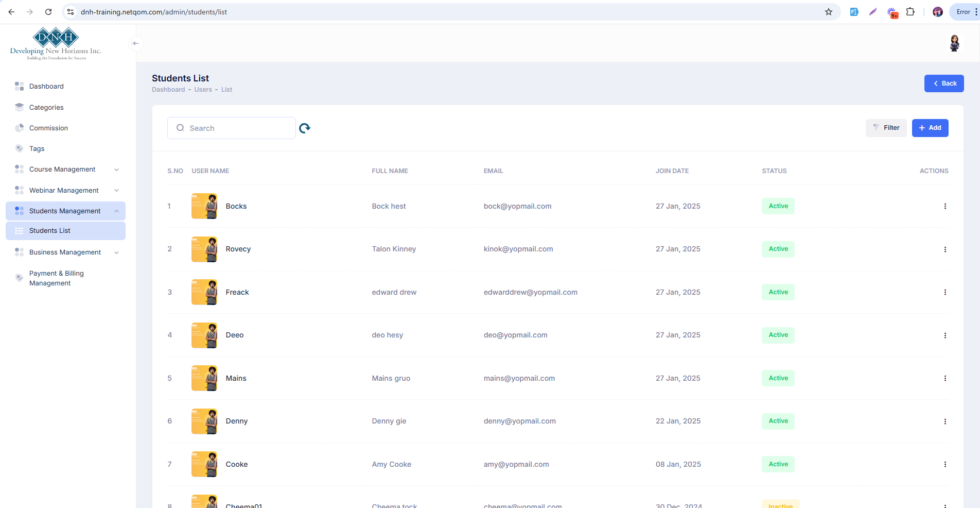This screenshot has width=980, height=508.
Task: Click Bocks profile thumbnail
Action: (204, 206)
